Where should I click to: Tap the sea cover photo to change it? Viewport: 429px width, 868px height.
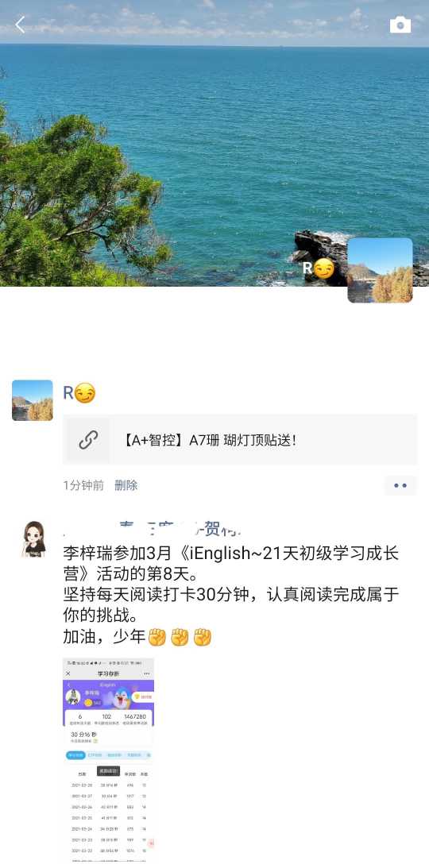(214, 144)
